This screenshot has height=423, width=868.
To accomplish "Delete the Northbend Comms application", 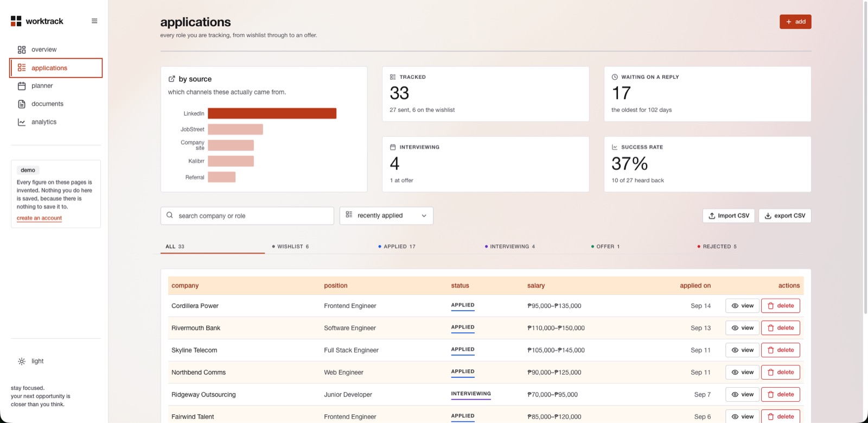I will coord(780,373).
